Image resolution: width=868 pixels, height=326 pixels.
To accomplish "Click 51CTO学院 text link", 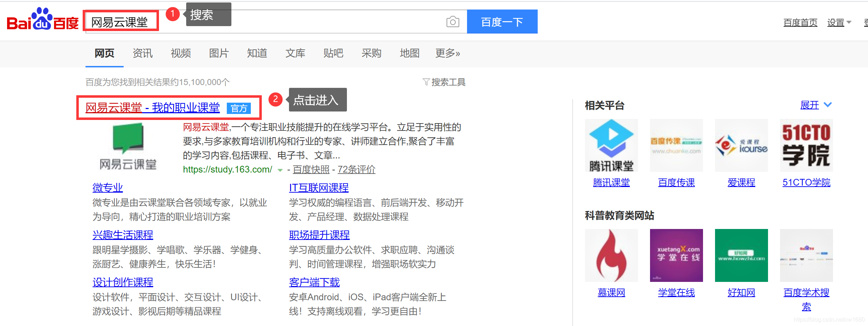I will (x=806, y=182).
